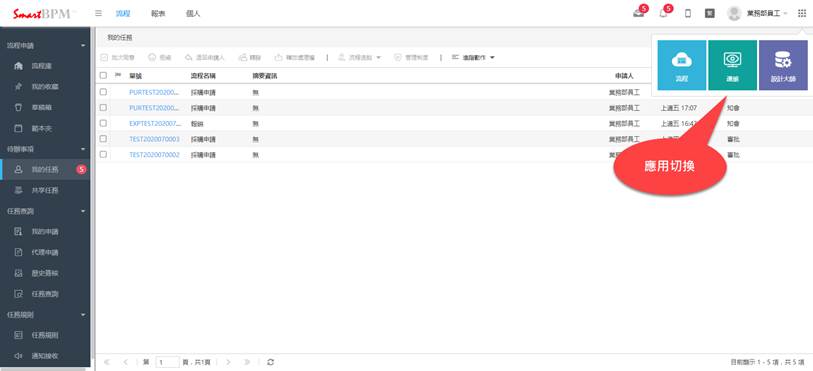Image resolution: width=813 pixels, height=371 pixels.
Task: Tick the select-all checkbox in table header
Action: tap(103, 76)
